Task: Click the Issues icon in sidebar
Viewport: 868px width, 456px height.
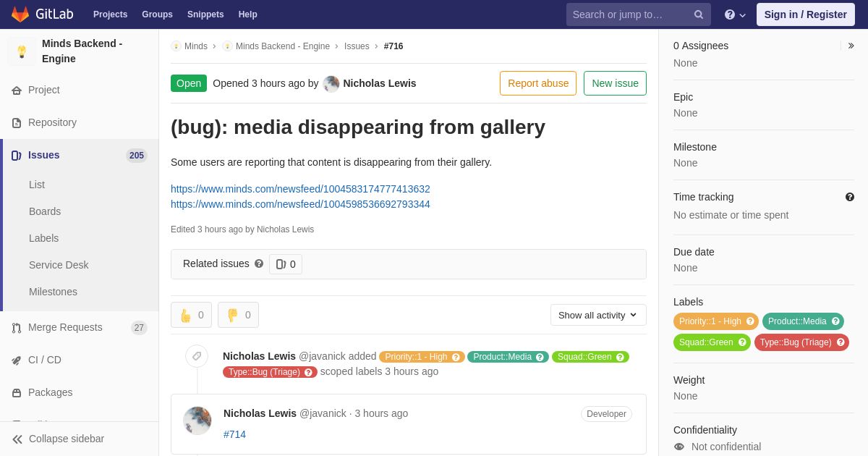Action: (x=17, y=156)
